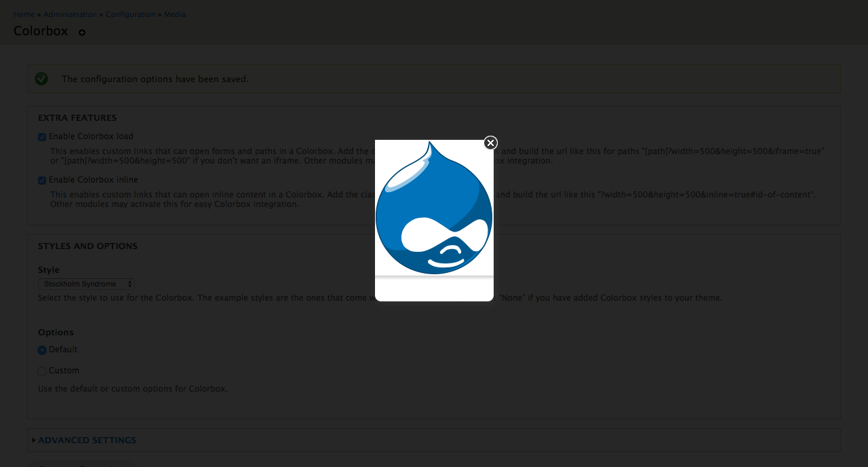Navigate to the Configuration breadcrumb link
Screen dimensions: 868x467
[130, 14]
